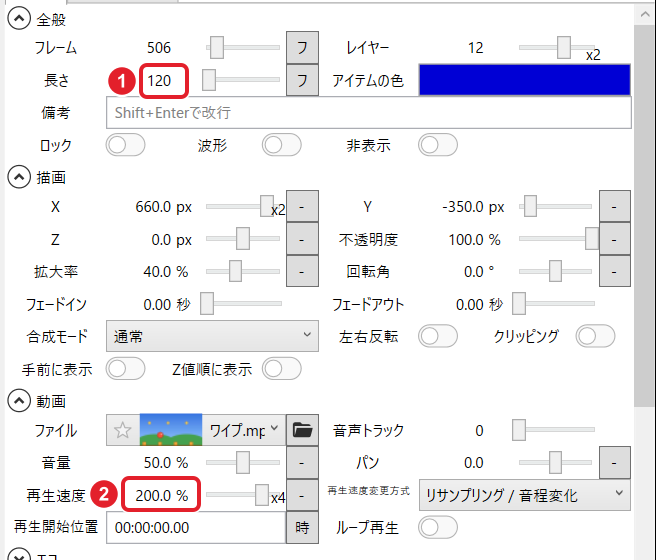Collapse the 動画 section chevron
Screen dimensions: 656x560
point(19,401)
